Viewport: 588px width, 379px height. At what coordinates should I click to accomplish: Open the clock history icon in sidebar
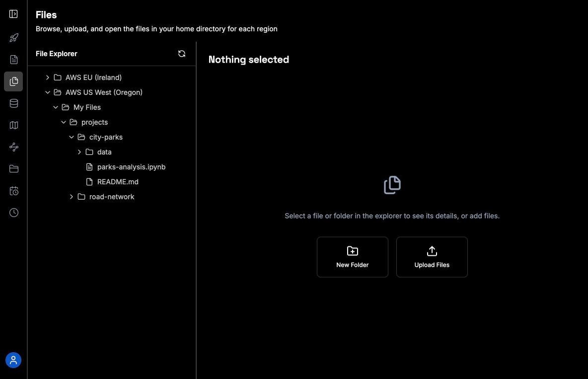coord(13,213)
